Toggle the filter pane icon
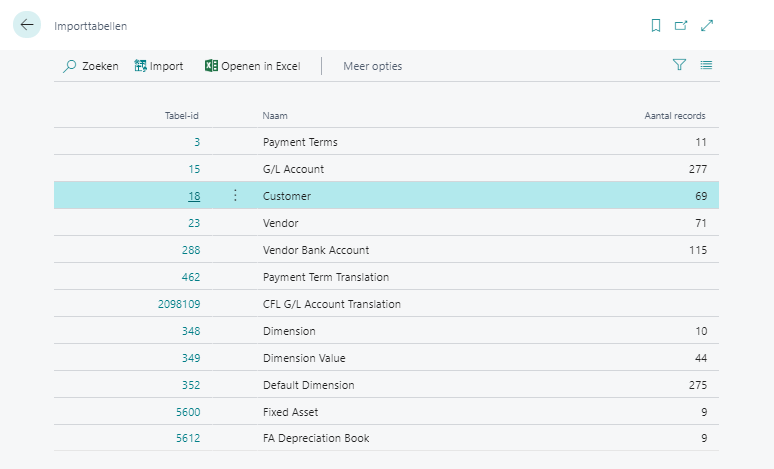This screenshot has height=469, width=774. click(680, 65)
